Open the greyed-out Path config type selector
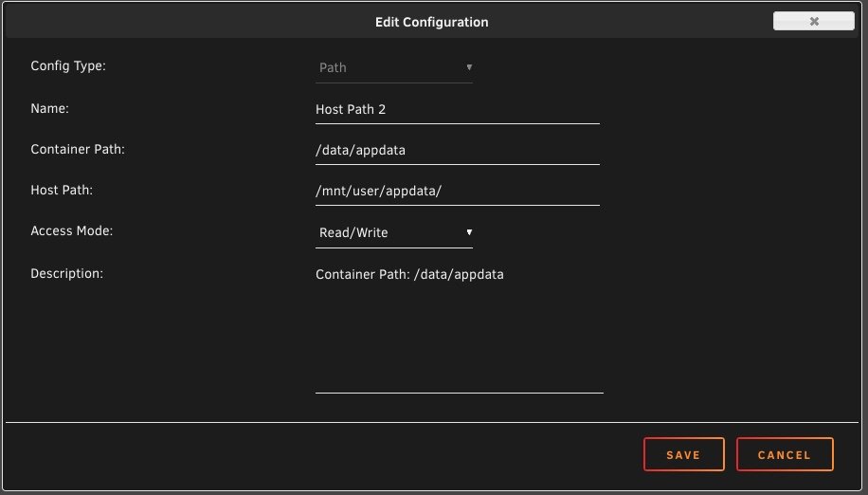 click(393, 68)
